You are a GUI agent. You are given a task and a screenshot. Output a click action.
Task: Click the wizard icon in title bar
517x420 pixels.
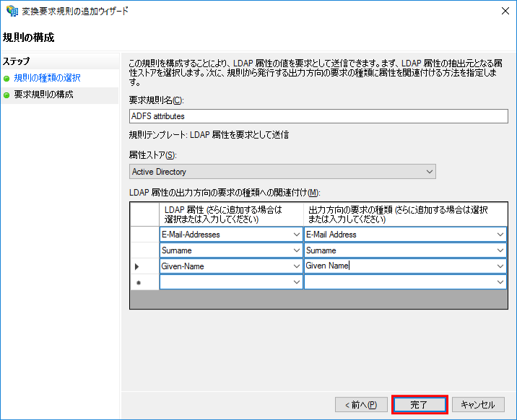tap(12, 12)
